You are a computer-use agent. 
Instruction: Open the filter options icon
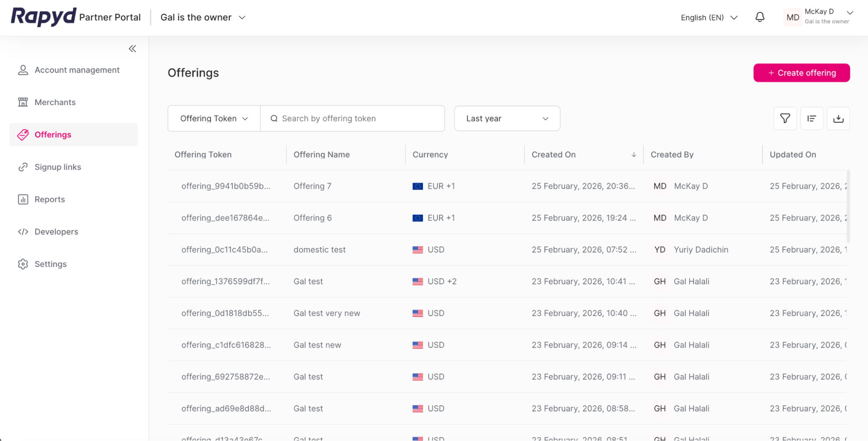coord(785,118)
